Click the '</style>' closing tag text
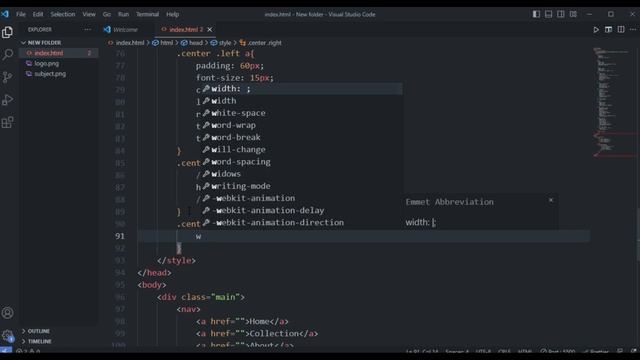This screenshot has width=640, height=360. pos(176,260)
